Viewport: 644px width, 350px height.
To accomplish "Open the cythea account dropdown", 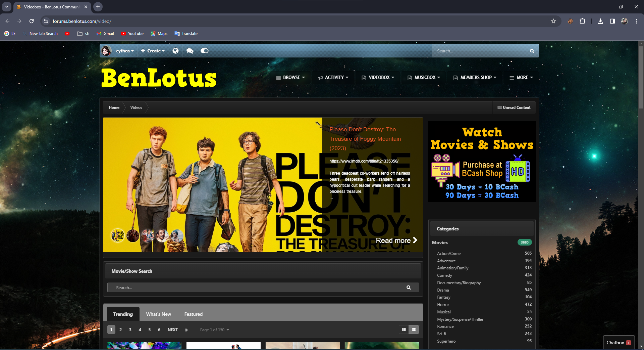I will [x=125, y=51].
